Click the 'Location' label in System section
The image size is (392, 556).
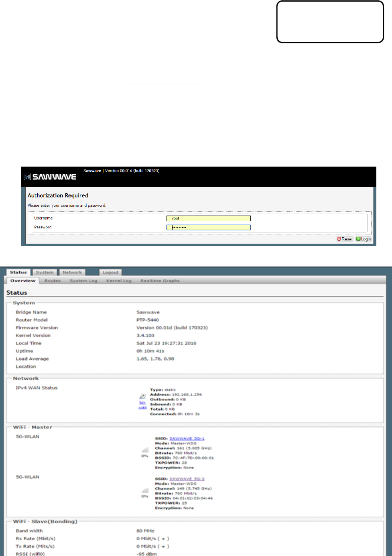click(26, 367)
